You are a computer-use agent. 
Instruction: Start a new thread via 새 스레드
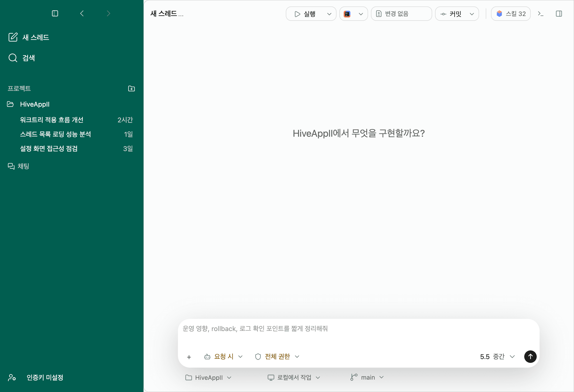[29, 37]
